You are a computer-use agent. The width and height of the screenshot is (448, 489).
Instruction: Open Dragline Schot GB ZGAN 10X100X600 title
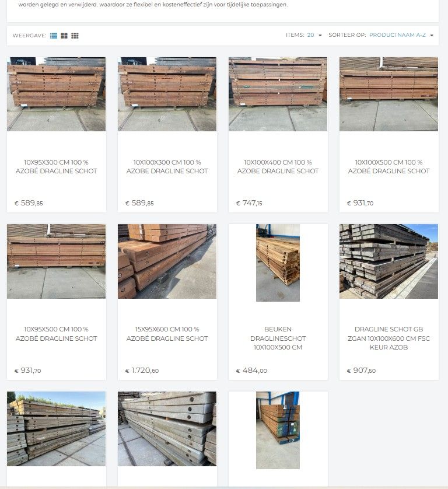[x=388, y=338]
